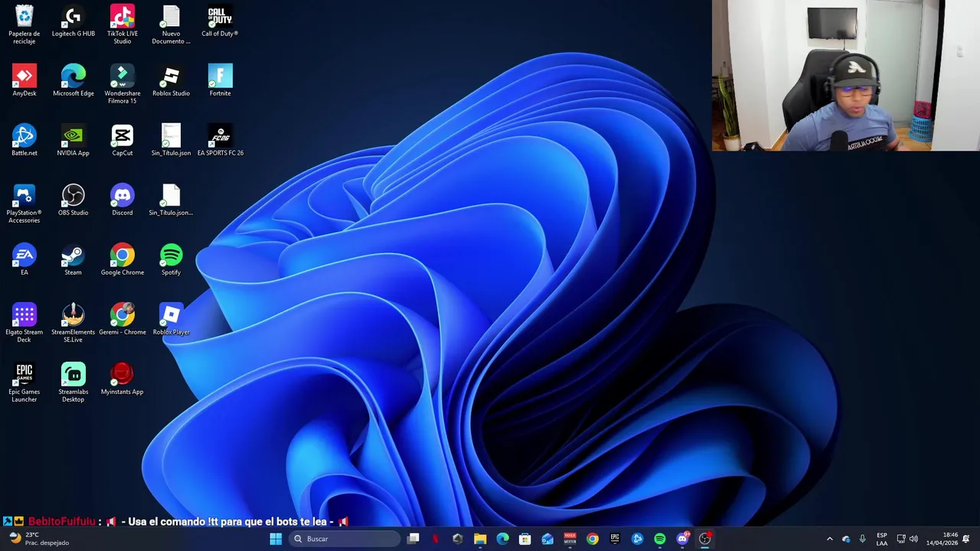Select the Roblox Player desktop icon
980x551 pixels.
pos(171,320)
